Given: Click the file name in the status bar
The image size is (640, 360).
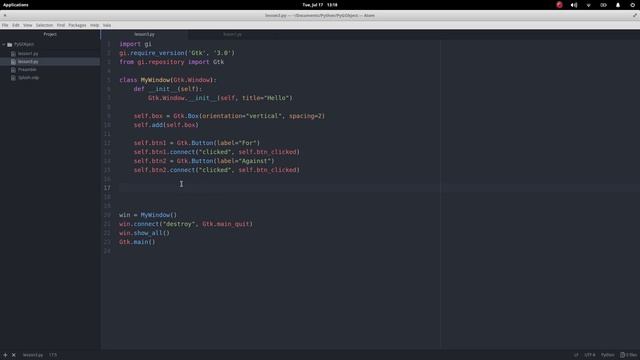Looking at the screenshot, I should [x=33, y=355].
